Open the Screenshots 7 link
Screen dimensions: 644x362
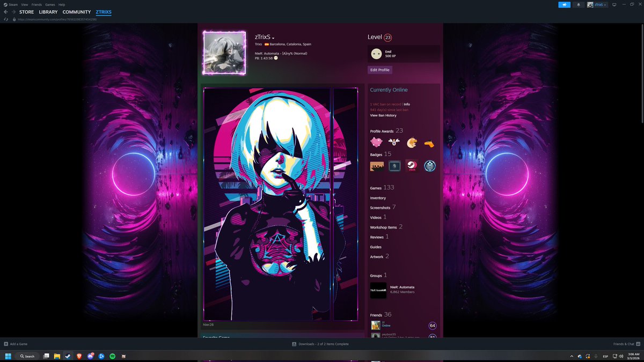point(383,208)
